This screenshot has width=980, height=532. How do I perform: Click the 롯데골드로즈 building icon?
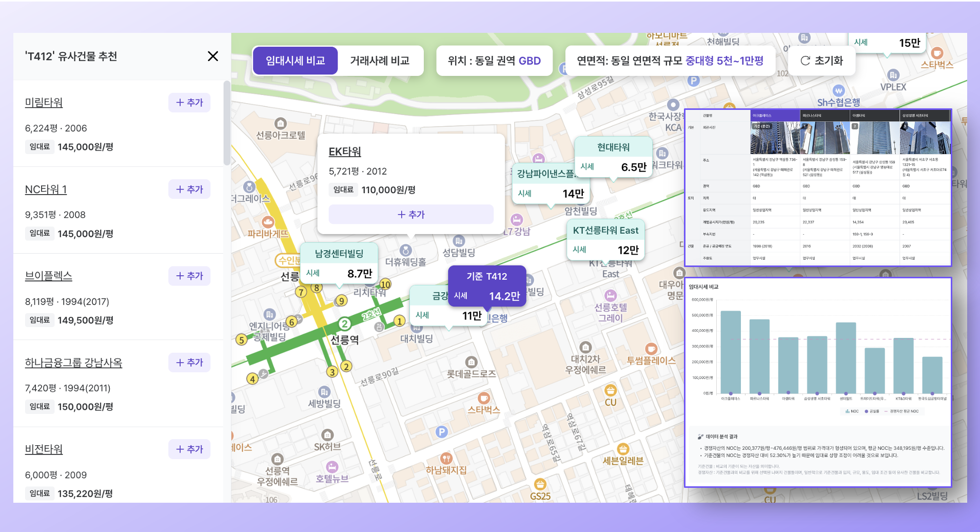[x=471, y=362]
